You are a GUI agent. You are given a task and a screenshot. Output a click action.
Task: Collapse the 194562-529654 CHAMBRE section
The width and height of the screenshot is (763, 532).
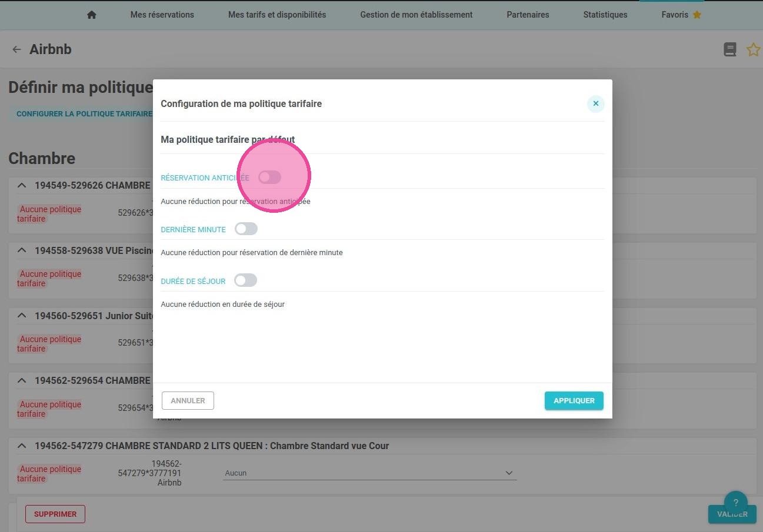point(22,380)
